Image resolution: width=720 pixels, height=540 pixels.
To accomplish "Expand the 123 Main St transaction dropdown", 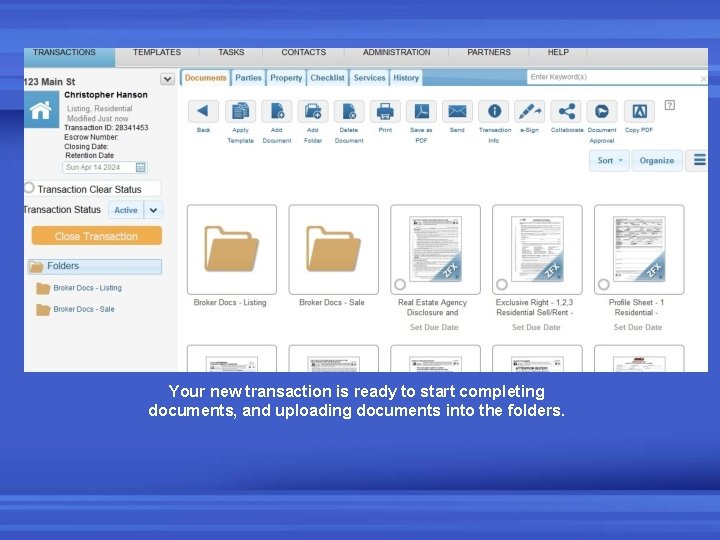I will [x=167, y=79].
